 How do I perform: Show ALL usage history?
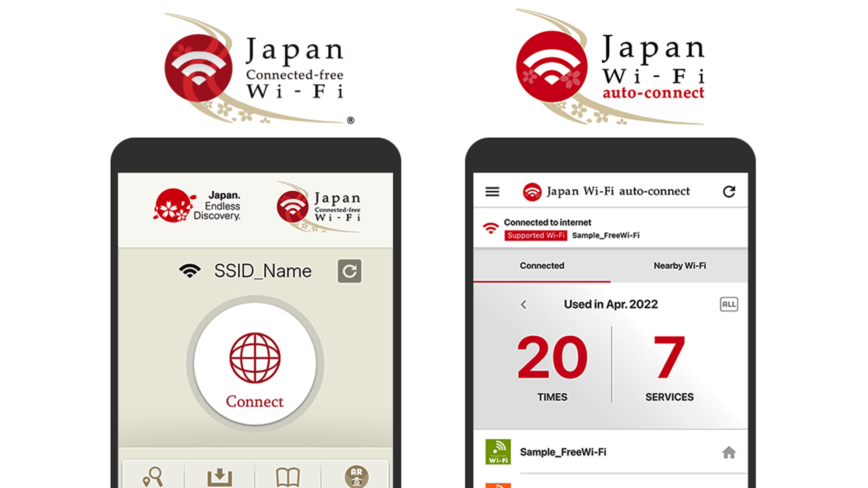[x=729, y=304]
